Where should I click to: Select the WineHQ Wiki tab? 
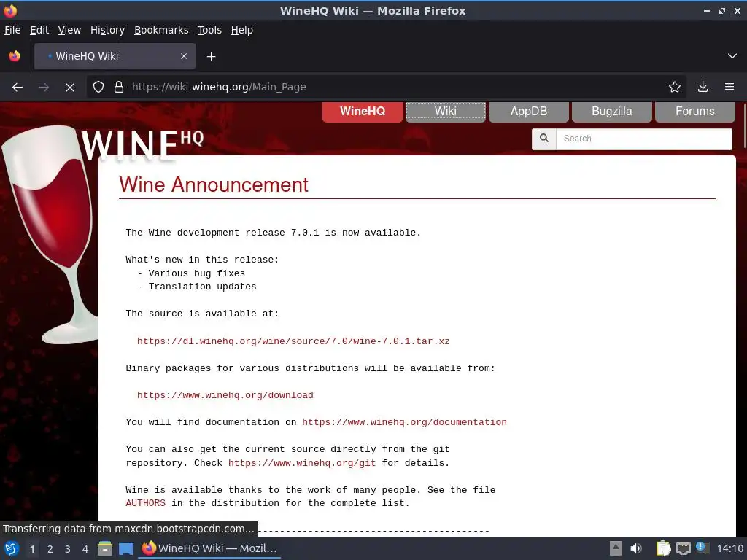tap(115, 56)
